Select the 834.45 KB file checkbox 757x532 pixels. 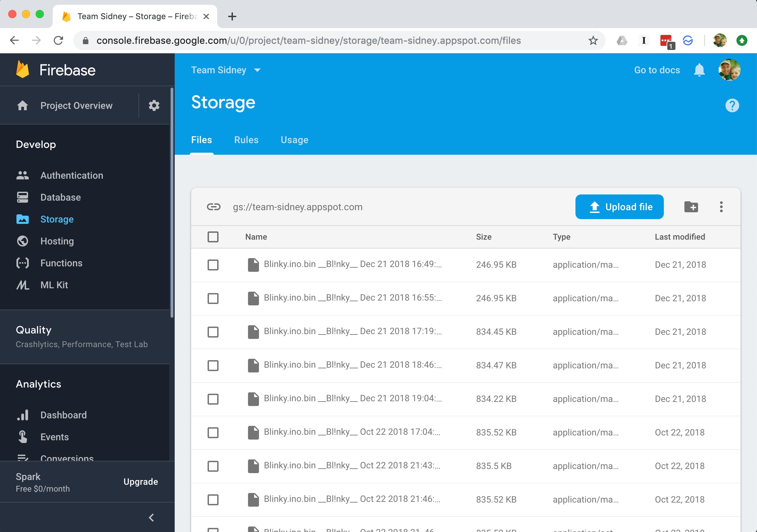tap(213, 332)
